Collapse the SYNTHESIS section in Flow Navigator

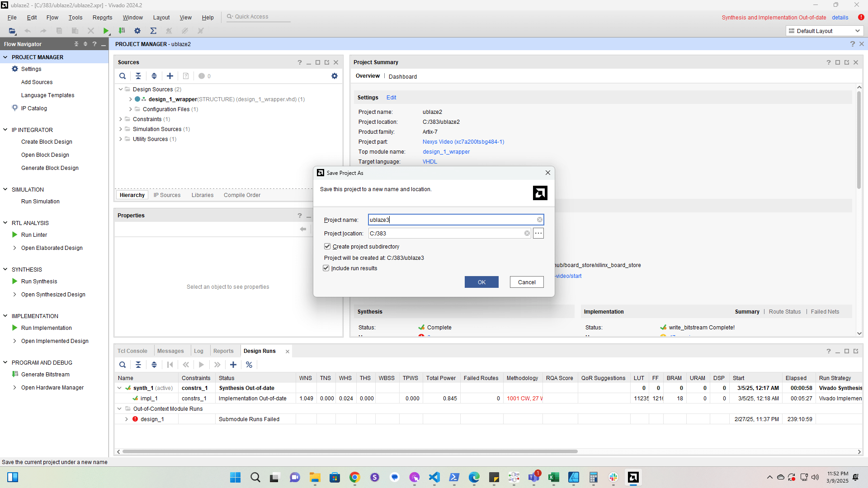click(5, 269)
